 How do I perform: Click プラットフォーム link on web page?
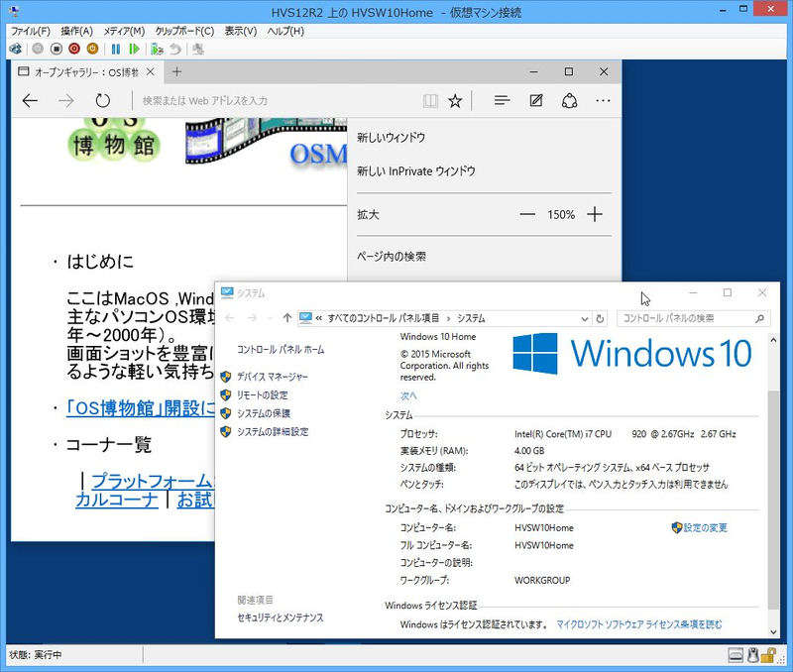153,481
